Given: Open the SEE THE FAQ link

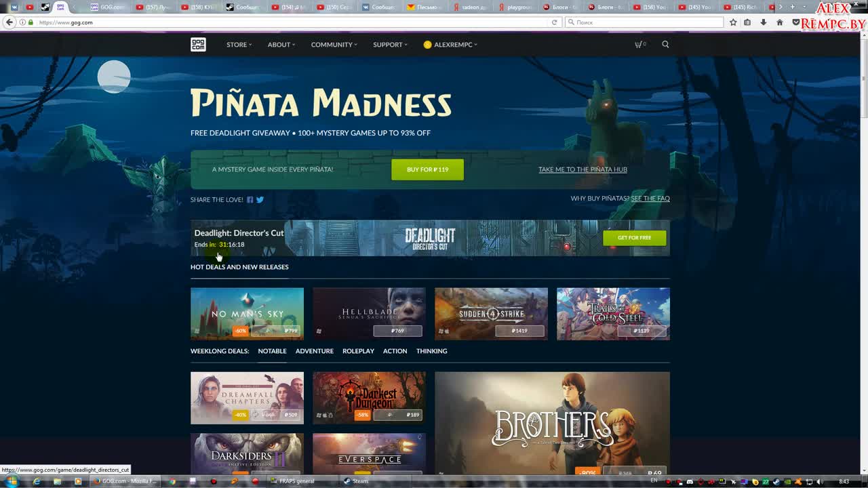Looking at the screenshot, I should [650, 199].
